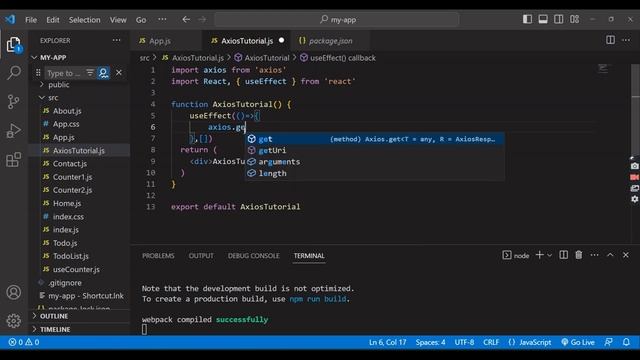Switch to the PROBLEMS panel tab

pos(158,256)
